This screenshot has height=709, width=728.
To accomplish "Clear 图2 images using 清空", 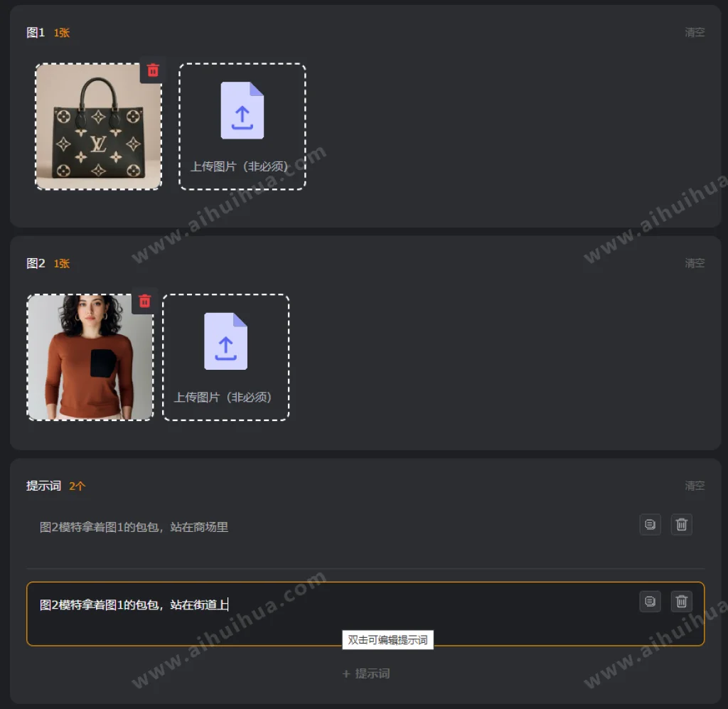I will (695, 263).
